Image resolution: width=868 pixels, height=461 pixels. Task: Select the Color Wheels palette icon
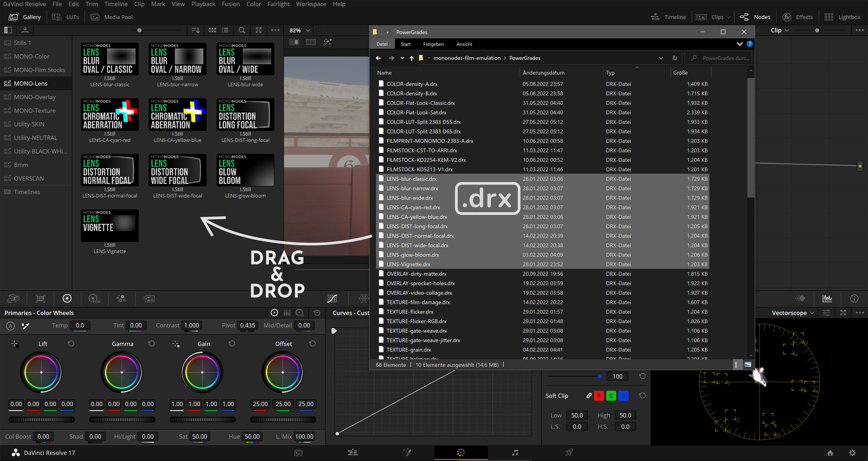coord(67,298)
